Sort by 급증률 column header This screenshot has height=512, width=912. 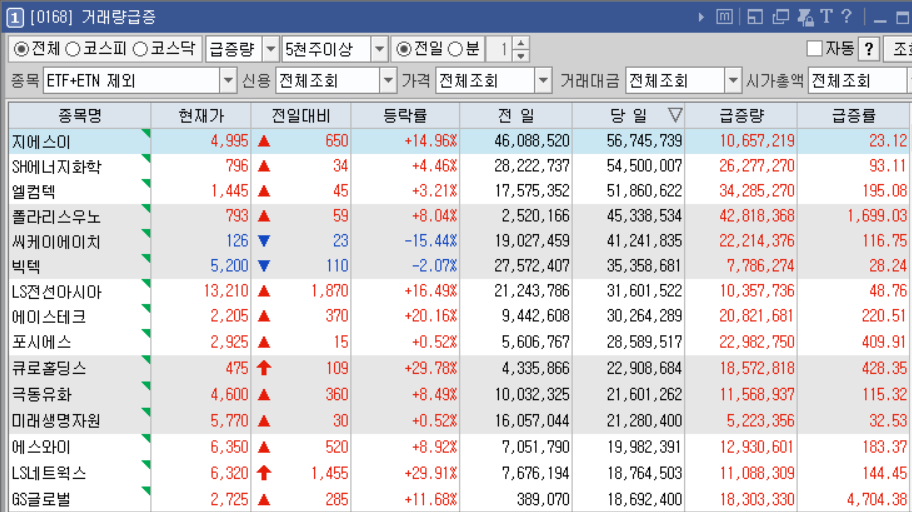pyautogui.click(x=853, y=115)
